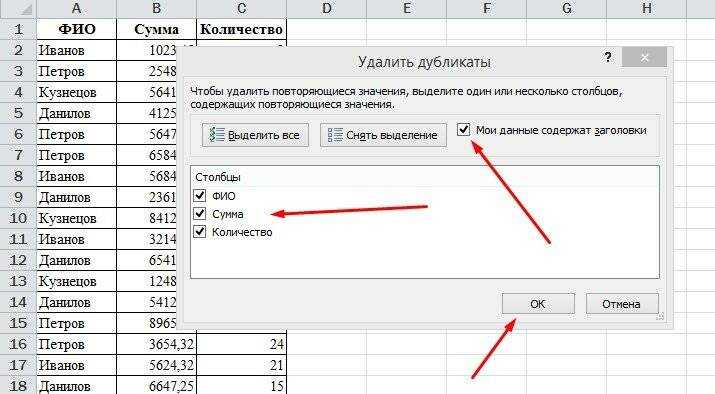Uncheck the Количество column checkbox

pyautogui.click(x=200, y=232)
